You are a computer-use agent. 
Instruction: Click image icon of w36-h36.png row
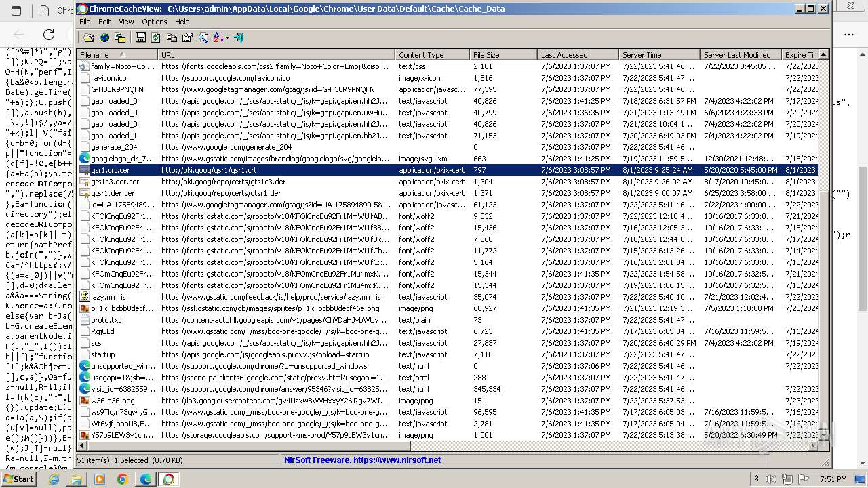(84, 401)
